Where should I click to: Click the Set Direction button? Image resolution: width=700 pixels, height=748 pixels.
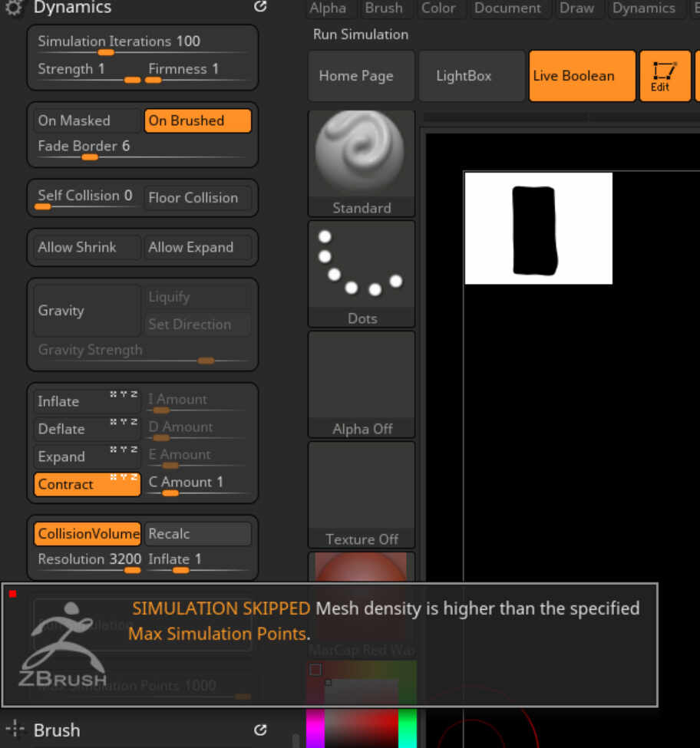click(197, 325)
